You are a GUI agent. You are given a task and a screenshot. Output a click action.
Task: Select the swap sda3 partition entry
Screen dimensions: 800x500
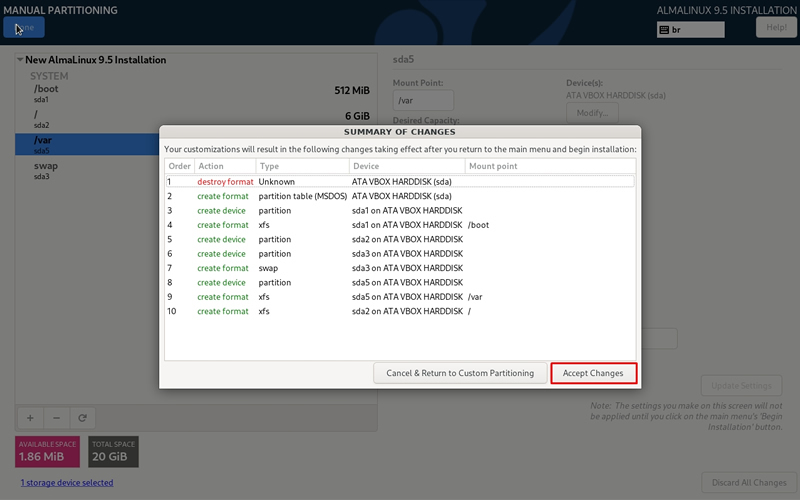pyautogui.click(x=87, y=170)
